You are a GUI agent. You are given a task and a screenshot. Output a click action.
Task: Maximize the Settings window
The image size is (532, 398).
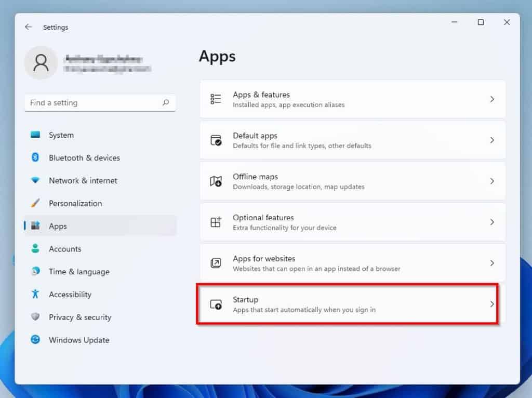pyautogui.click(x=481, y=22)
